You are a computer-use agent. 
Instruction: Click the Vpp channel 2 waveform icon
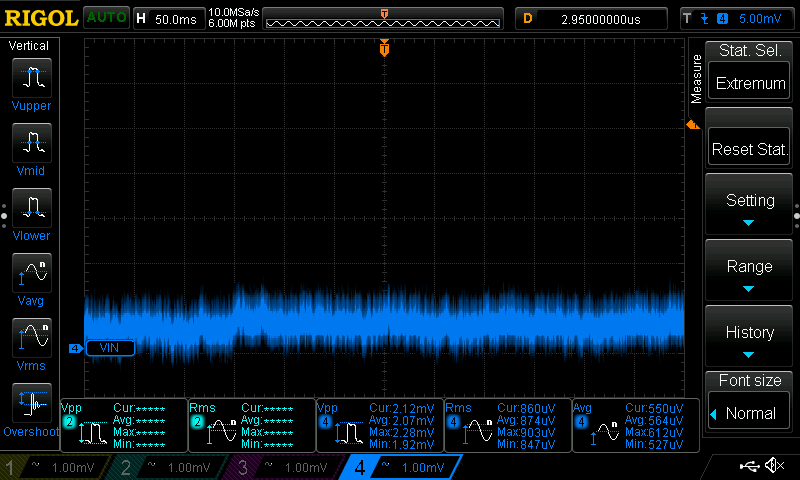(x=93, y=433)
